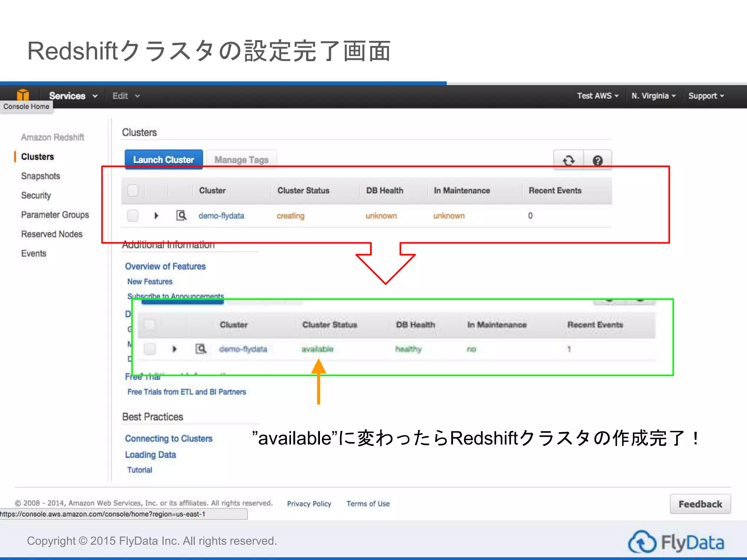The height and width of the screenshot is (560, 747).
Task: Click the In Maintenance column header in upper table
Action: click(x=462, y=190)
